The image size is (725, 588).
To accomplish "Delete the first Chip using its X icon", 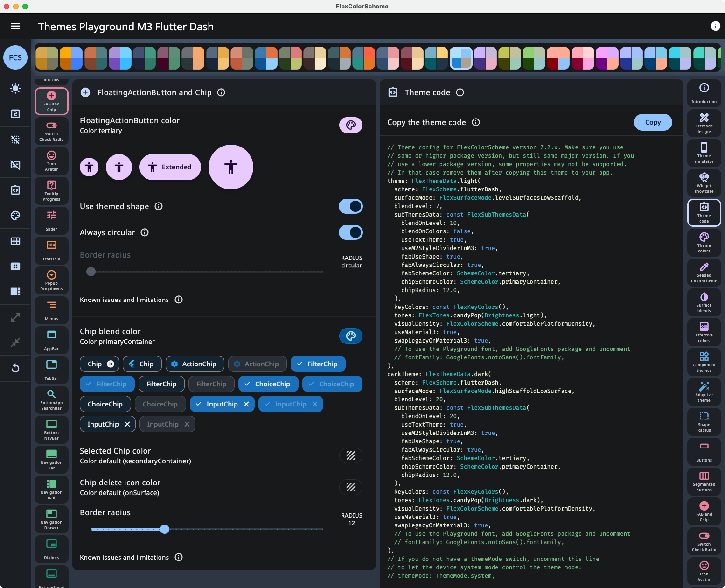I will coord(111,364).
